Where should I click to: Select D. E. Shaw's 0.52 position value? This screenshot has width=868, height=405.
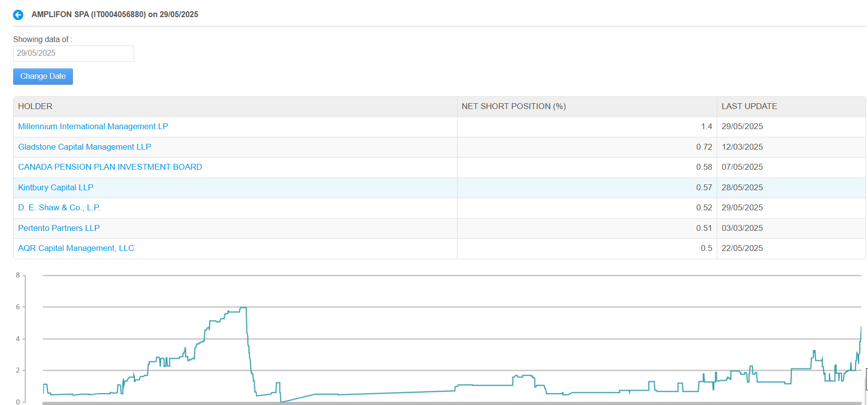(x=704, y=207)
